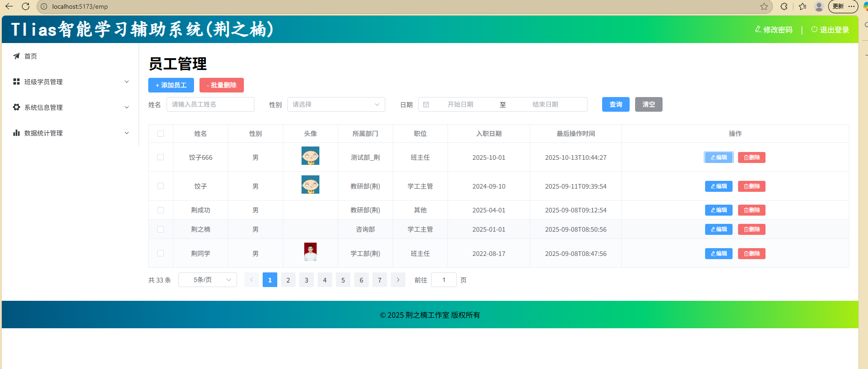Expand the 班级学员管理 sidebar menu
This screenshot has height=369, width=868.
click(71, 81)
